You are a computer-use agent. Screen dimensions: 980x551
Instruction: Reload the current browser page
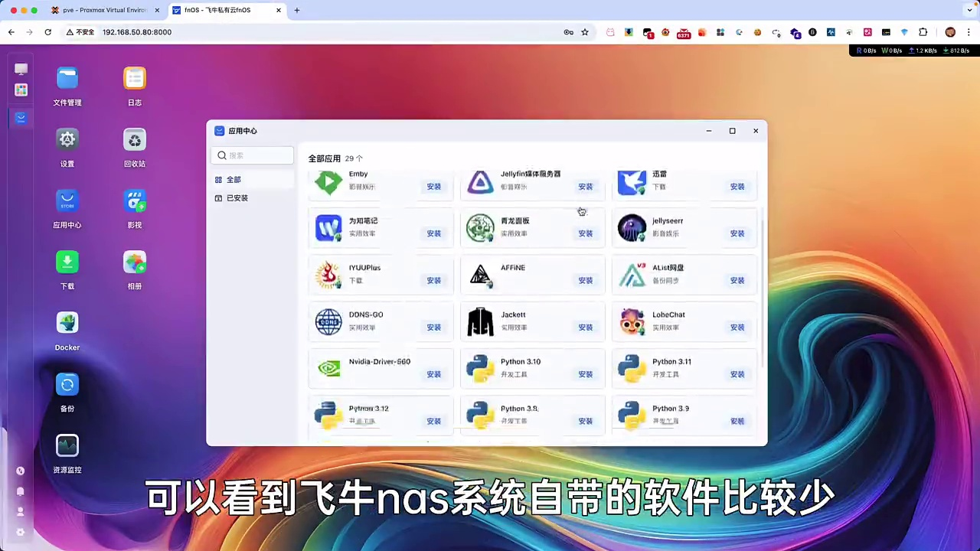coord(47,32)
